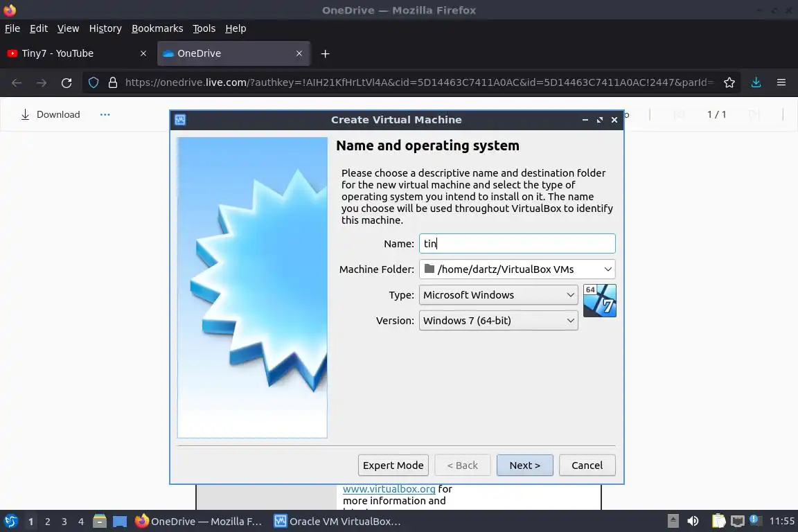Click the Next button
This screenshot has width=798, height=532.
coord(524,465)
